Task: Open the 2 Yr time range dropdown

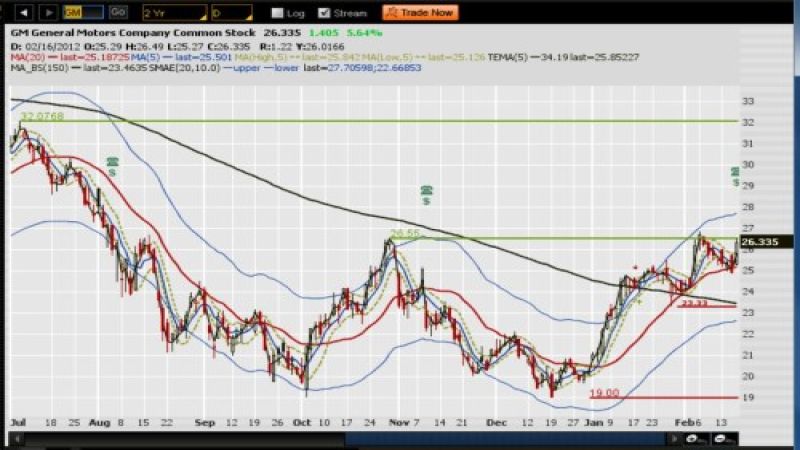Action: 174,13
